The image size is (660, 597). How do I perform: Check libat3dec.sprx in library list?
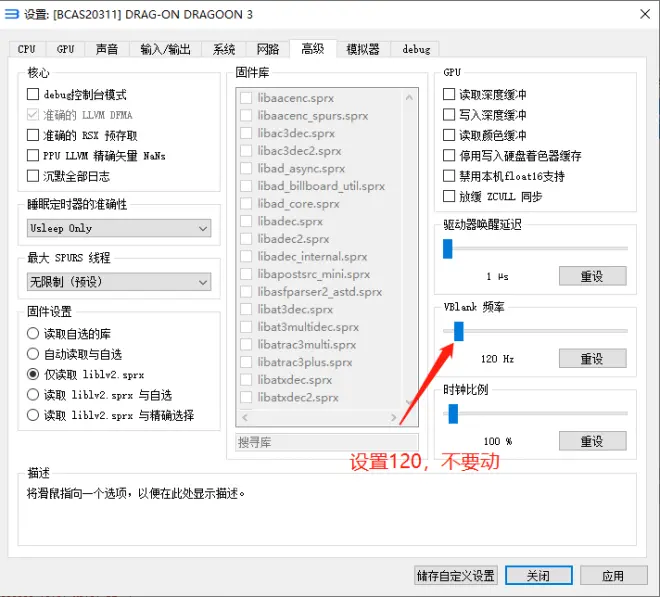click(x=246, y=309)
